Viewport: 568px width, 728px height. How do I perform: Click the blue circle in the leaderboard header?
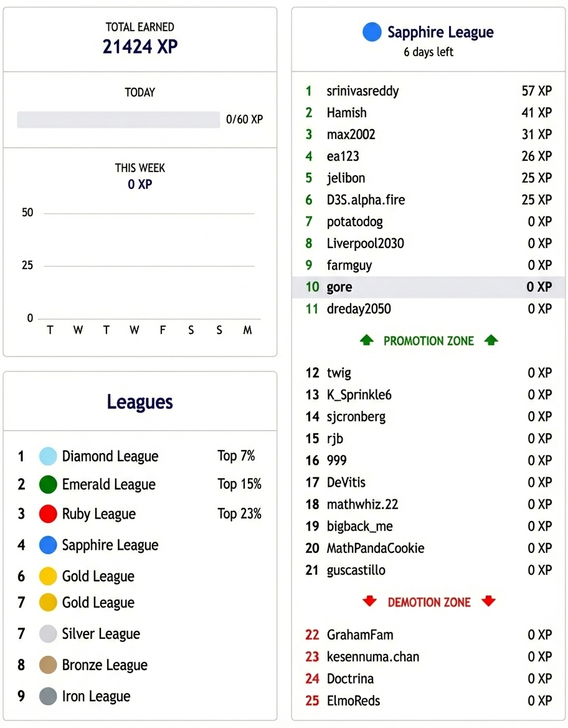click(x=372, y=32)
